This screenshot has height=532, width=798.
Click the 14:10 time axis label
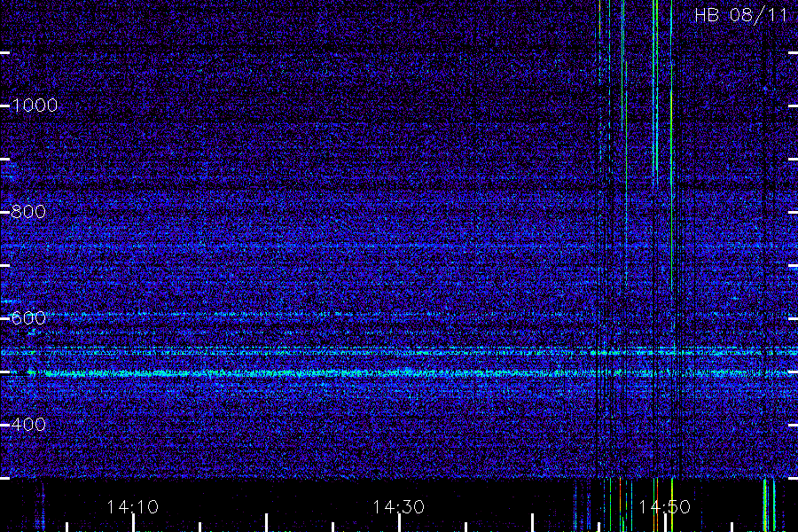coord(133,507)
